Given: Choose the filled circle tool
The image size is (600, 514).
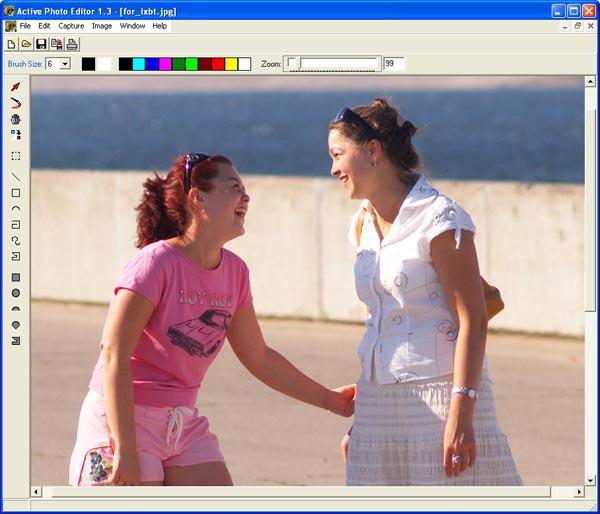Looking at the screenshot, I should 15,293.
